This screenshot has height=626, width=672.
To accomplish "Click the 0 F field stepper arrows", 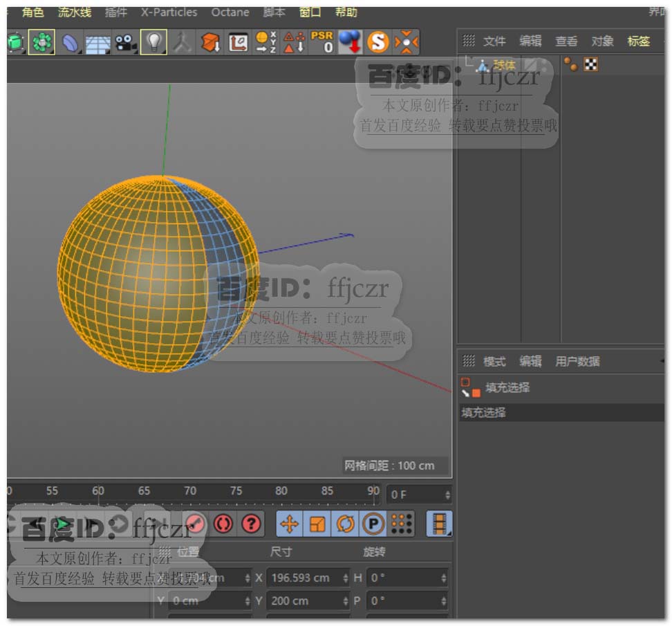I will 447,495.
